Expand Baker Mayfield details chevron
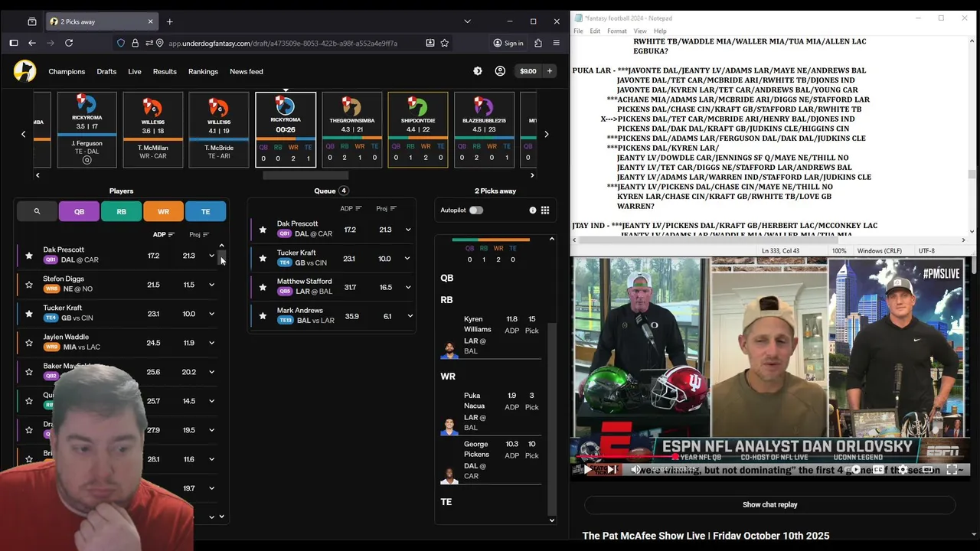The height and width of the screenshot is (551, 980). [212, 372]
